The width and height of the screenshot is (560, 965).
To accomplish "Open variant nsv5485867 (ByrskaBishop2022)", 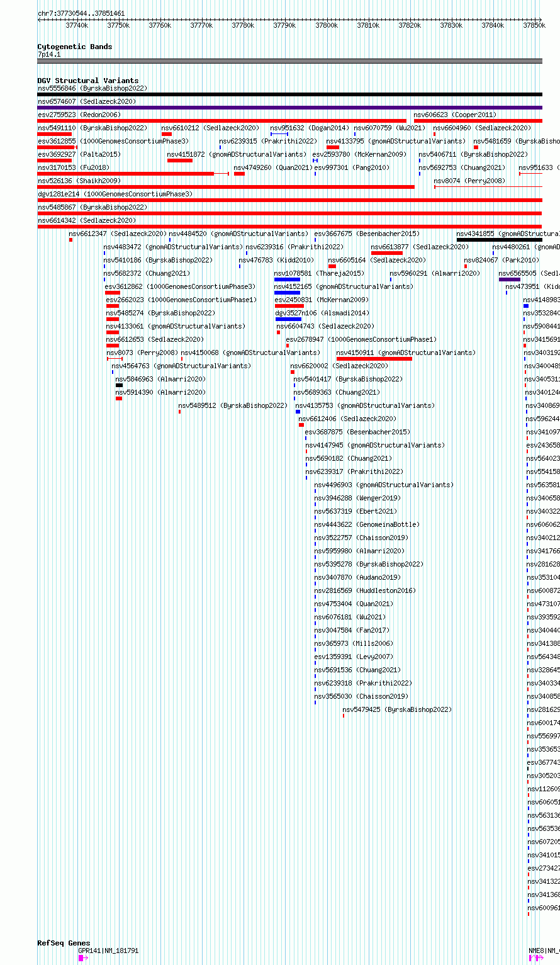I will tap(92, 207).
